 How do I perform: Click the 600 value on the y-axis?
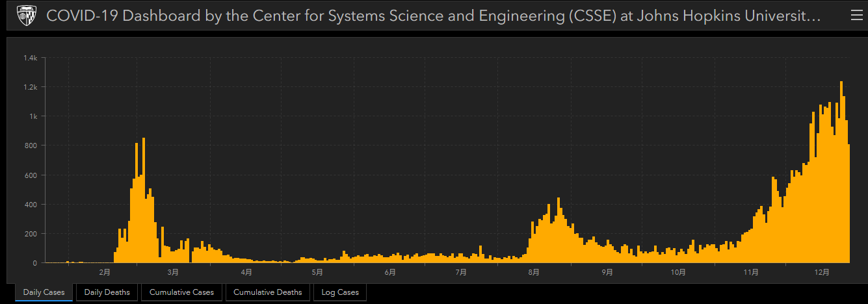[x=32, y=175]
